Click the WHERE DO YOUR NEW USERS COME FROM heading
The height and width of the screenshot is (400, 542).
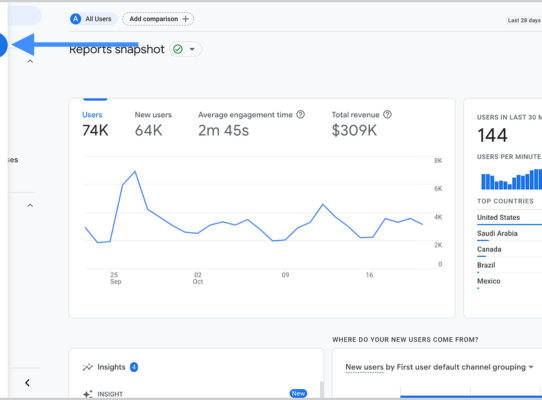point(405,340)
